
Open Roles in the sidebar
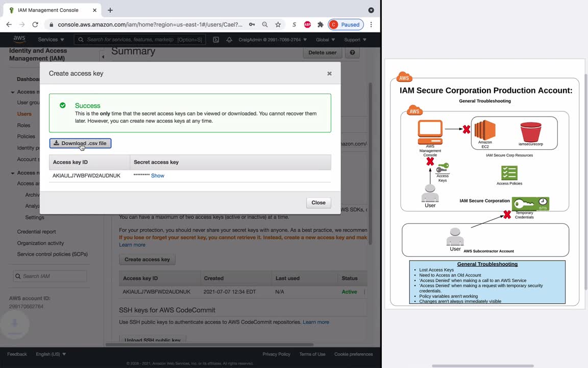coord(23,125)
